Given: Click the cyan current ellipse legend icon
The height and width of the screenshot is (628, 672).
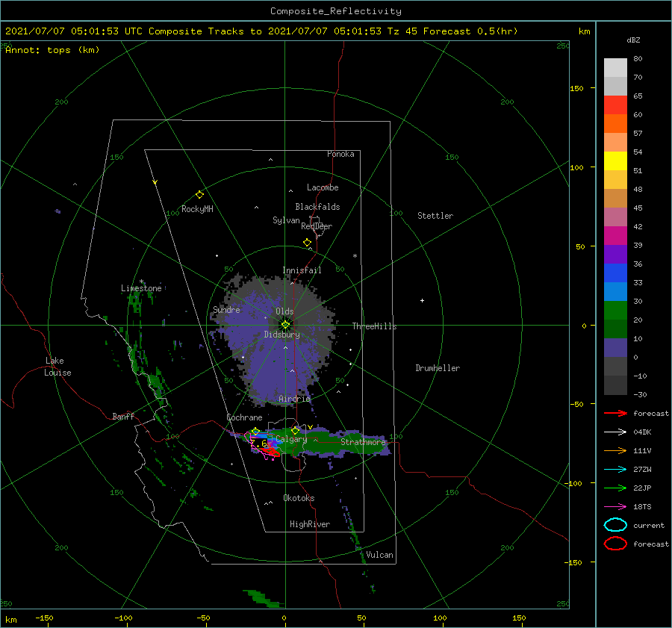Looking at the screenshot, I should tap(615, 525).
